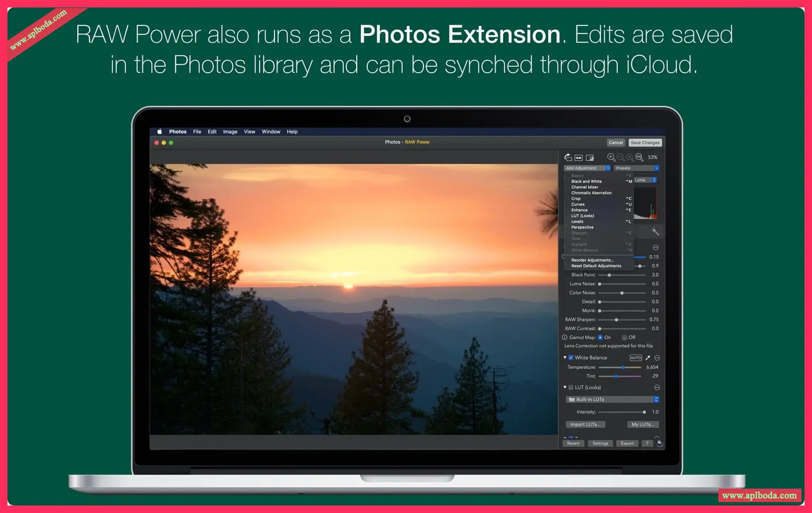This screenshot has height=513, width=812.
Task: Toggle the before/after compare icon
Action: [x=590, y=158]
